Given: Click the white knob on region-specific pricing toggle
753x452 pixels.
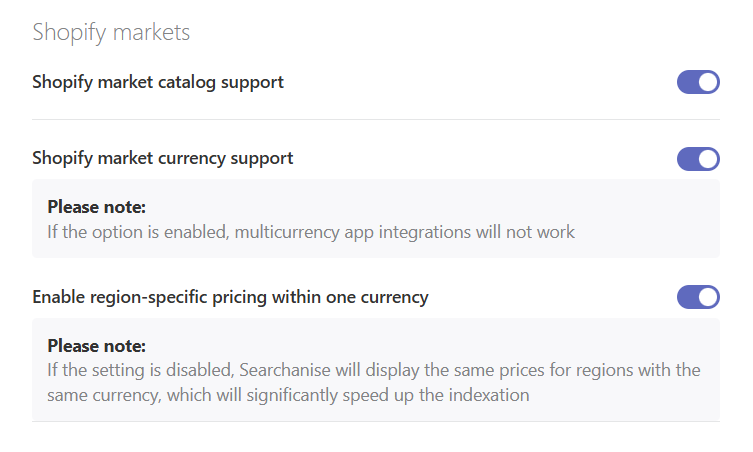Looking at the screenshot, I should coord(708,297).
